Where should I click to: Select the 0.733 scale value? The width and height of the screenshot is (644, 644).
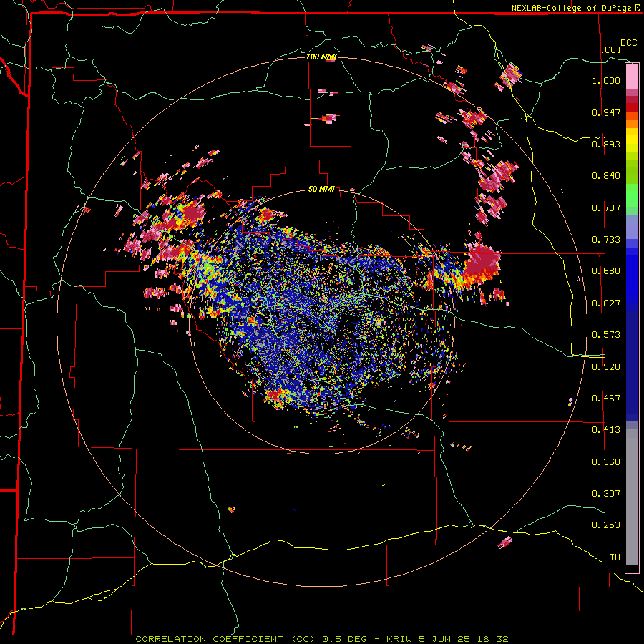coord(606,240)
